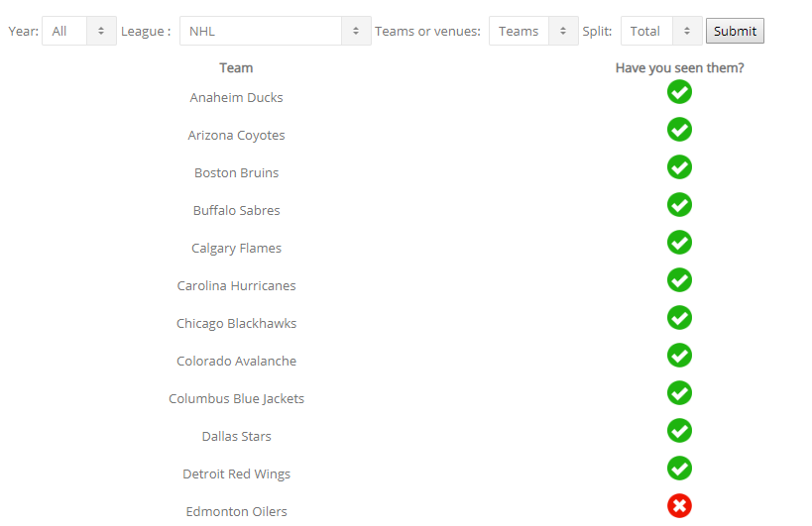Select the Columbus Blue Jackets team name
The width and height of the screenshot is (812, 526).
[x=236, y=399]
